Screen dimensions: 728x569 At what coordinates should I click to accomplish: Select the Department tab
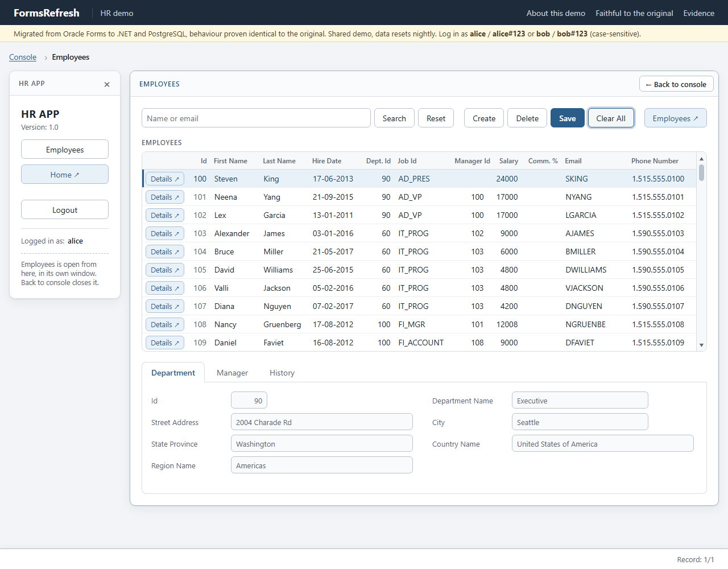tap(173, 373)
